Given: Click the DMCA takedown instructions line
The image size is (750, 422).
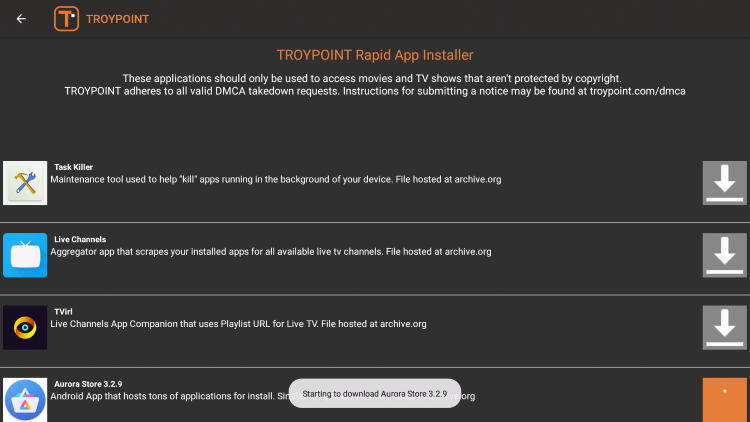Looking at the screenshot, I should coord(375,91).
